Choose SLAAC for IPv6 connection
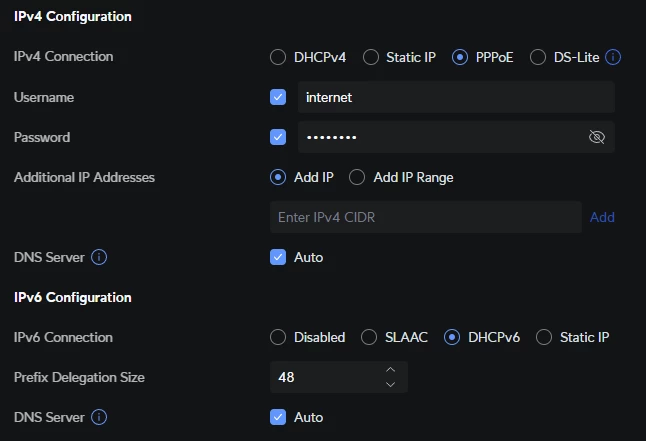646x441 pixels. [x=369, y=337]
